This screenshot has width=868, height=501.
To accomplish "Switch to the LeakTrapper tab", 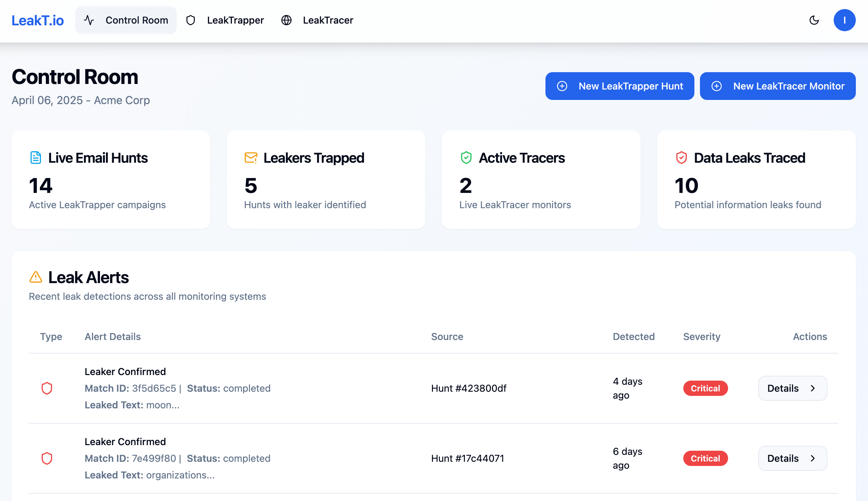I will pos(225,20).
